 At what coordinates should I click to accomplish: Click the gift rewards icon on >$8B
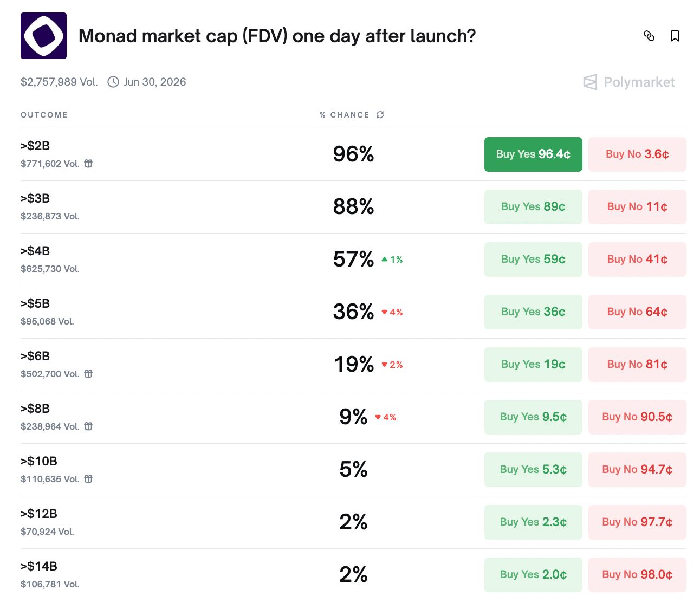(88, 426)
